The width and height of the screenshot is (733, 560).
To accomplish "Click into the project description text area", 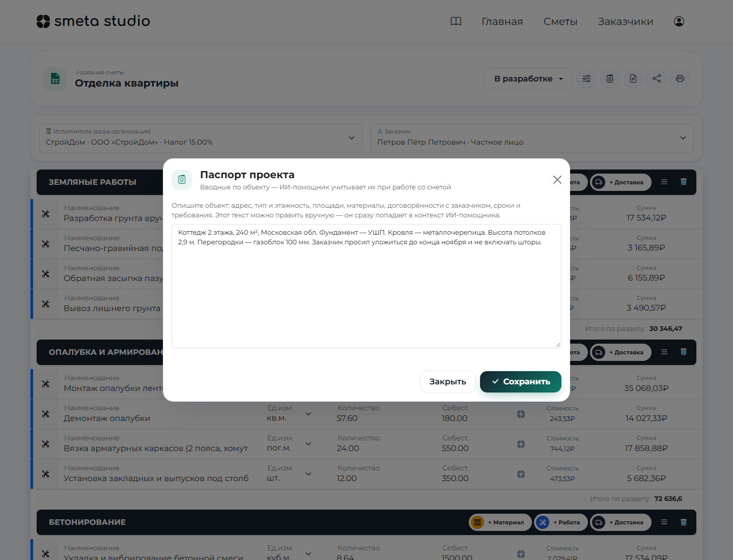I will tap(366, 286).
